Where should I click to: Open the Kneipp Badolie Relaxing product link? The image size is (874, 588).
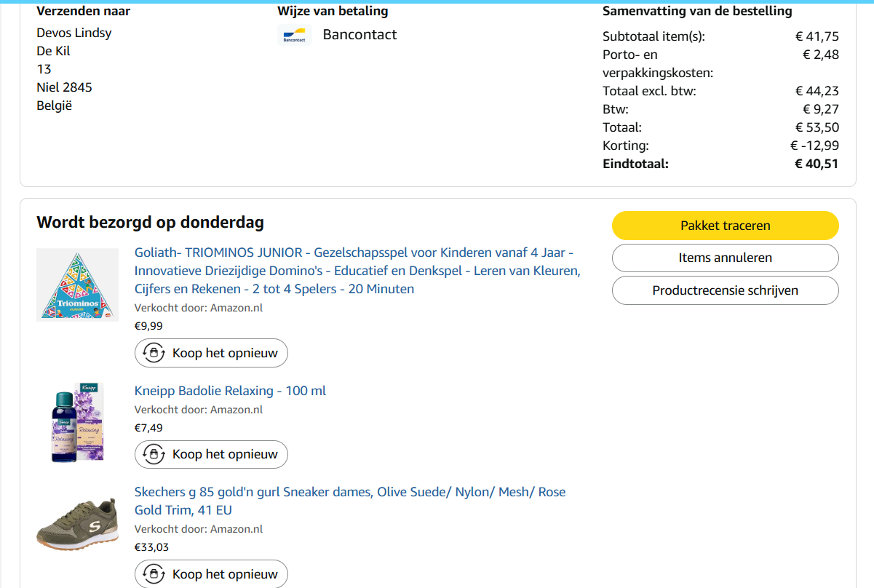(230, 391)
